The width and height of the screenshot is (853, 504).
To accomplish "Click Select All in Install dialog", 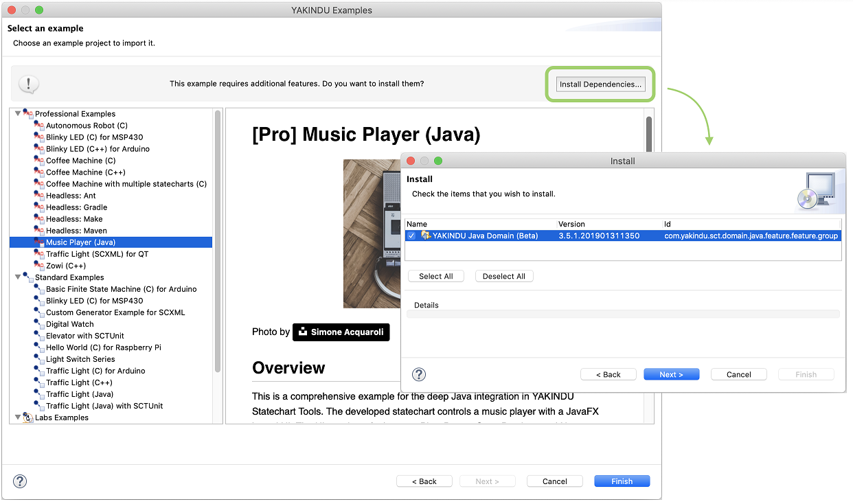I will tap(436, 276).
